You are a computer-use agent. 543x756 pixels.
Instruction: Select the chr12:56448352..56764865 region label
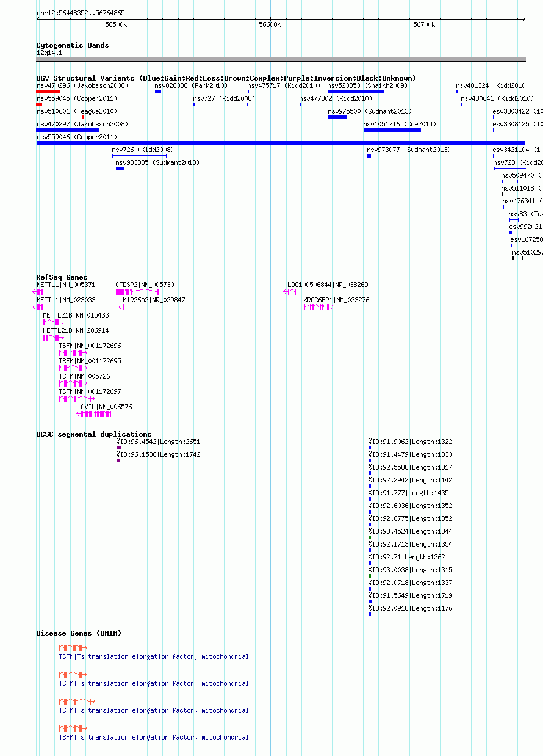[x=81, y=13]
